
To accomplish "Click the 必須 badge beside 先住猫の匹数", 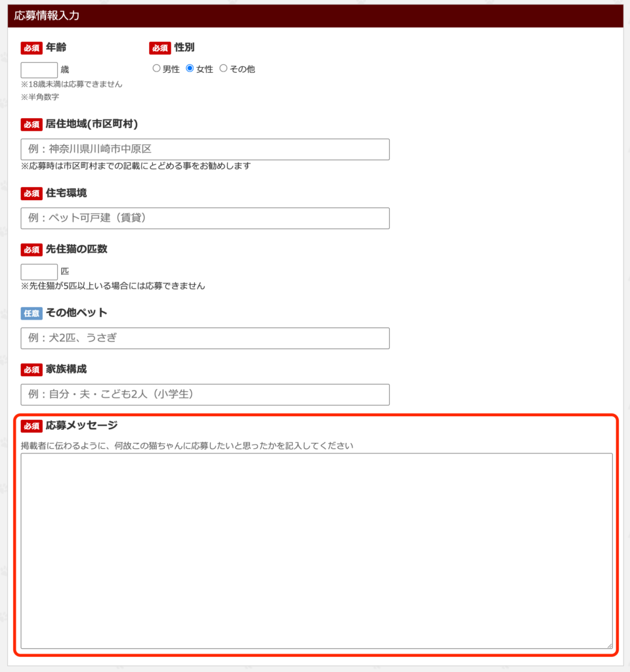I will (x=31, y=249).
